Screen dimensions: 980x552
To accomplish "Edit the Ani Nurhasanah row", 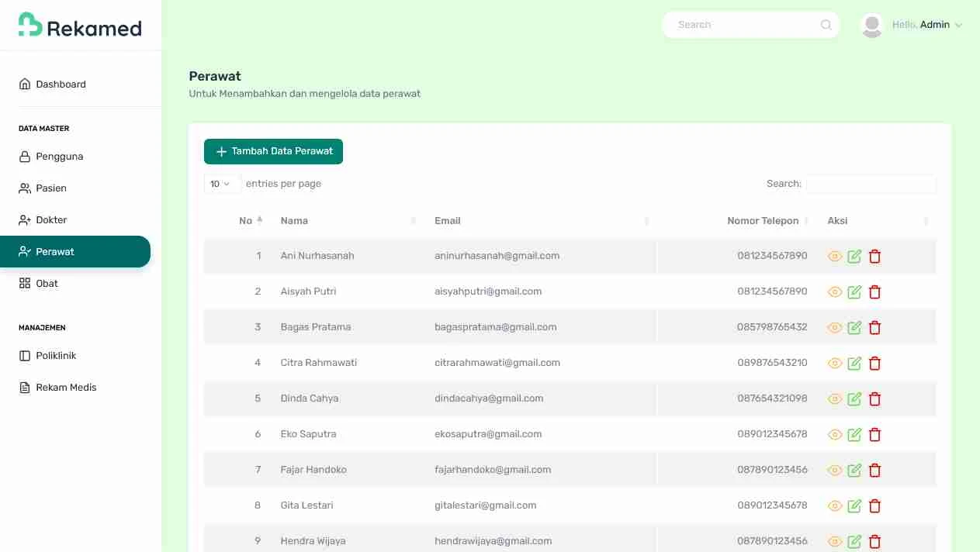I will pos(854,257).
